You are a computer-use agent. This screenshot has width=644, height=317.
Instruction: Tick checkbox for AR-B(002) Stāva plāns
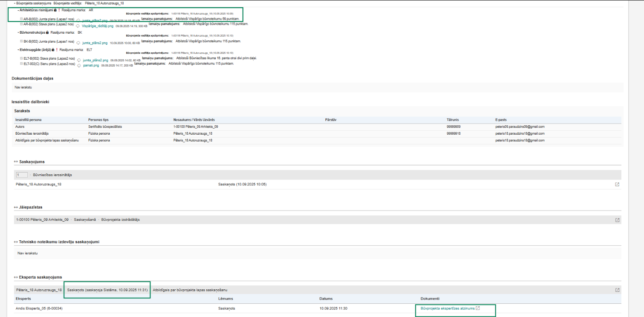22,24
